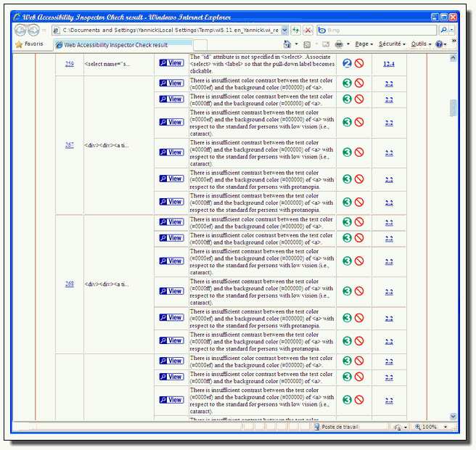
Task: Click the scrollbar up arrow
Action: click(x=453, y=57)
